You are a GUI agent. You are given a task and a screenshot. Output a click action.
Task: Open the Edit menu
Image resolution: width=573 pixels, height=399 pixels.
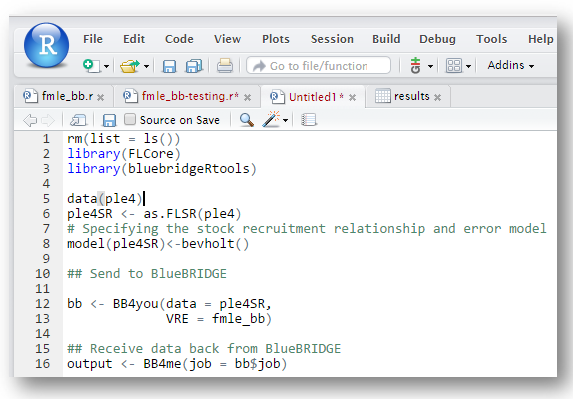coord(134,39)
